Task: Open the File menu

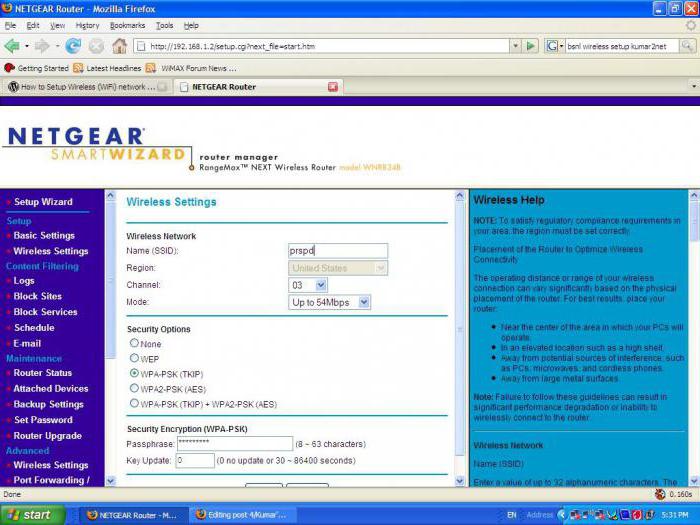Action: [10, 25]
